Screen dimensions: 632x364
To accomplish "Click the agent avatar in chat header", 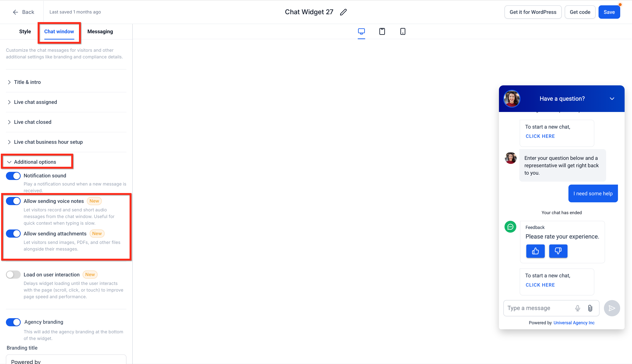I will click(512, 98).
